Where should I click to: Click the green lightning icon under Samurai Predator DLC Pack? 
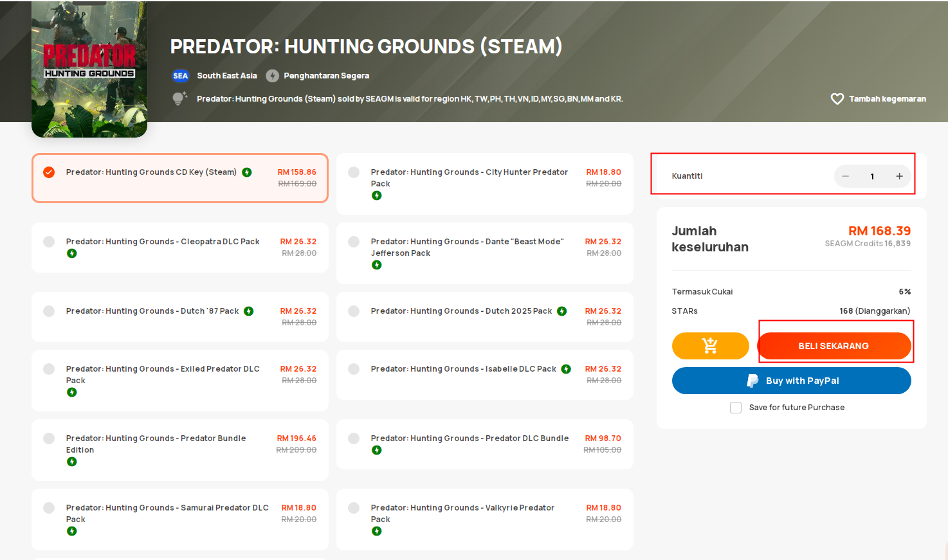click(x=72, y=531)
